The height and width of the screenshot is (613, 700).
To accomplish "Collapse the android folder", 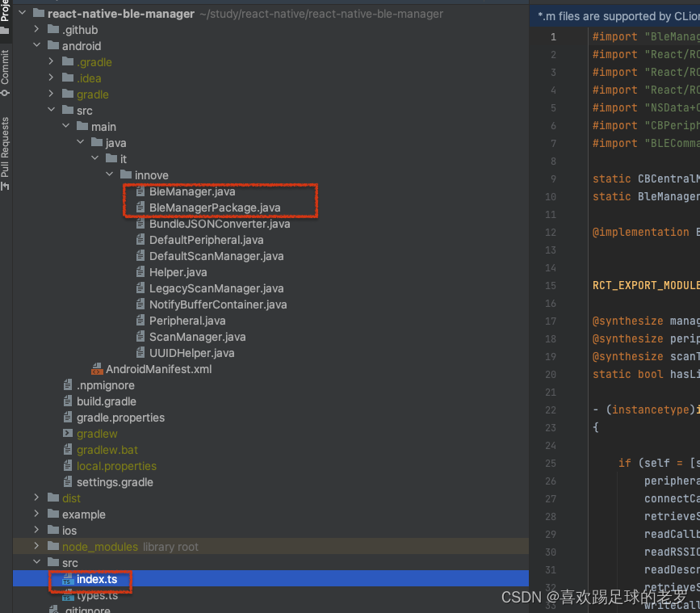I will pos(36,45).
